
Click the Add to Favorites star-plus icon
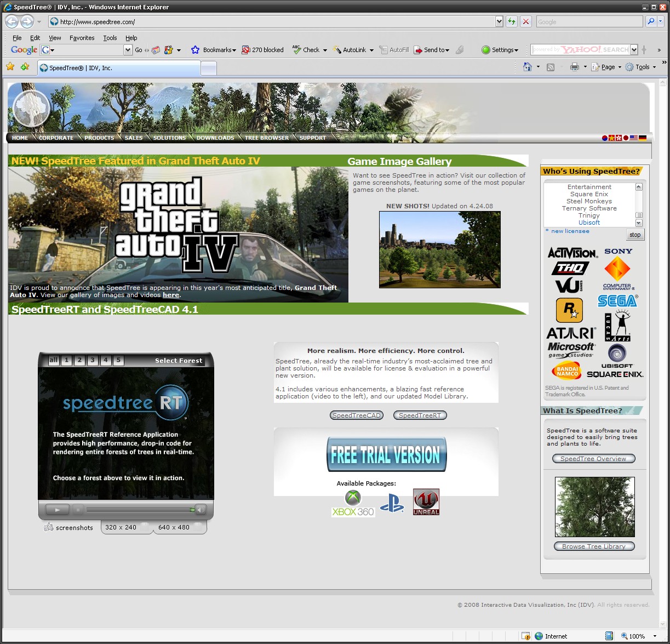(25, 67)
